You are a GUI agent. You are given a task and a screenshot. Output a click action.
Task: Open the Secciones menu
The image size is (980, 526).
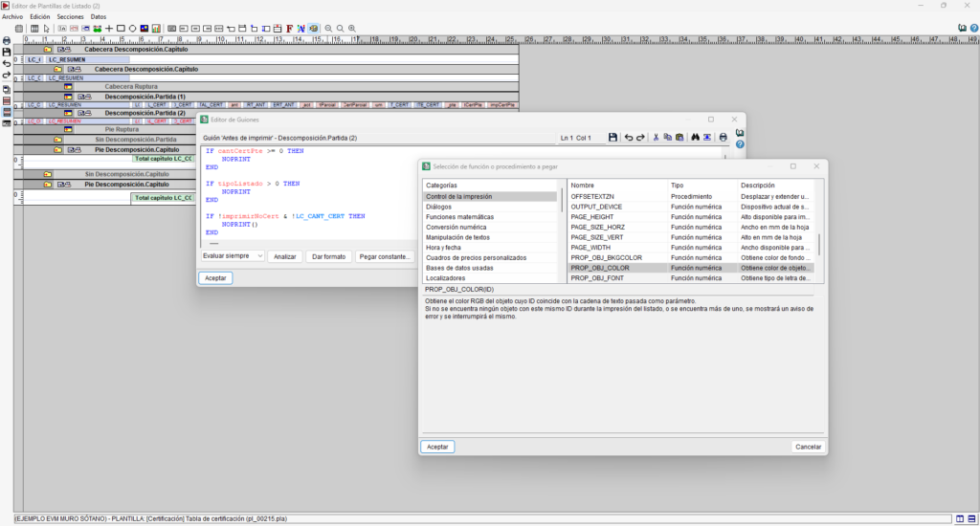[x=70, y=17]
